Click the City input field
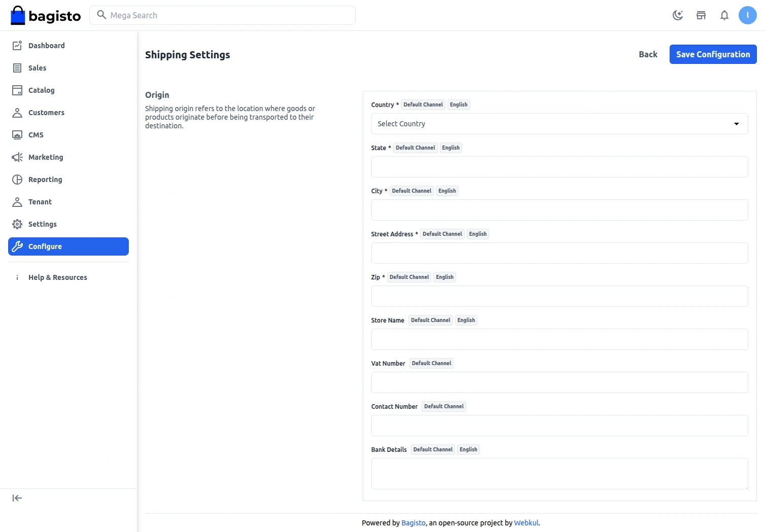This screenshot has width=765, height=532. pyautogui.click(x=560, y=210)
